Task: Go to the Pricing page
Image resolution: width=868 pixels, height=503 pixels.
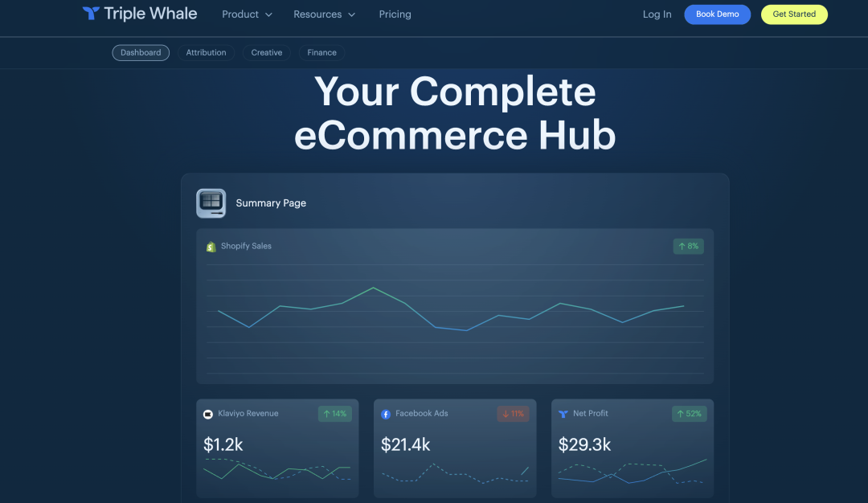Action: 395,14
